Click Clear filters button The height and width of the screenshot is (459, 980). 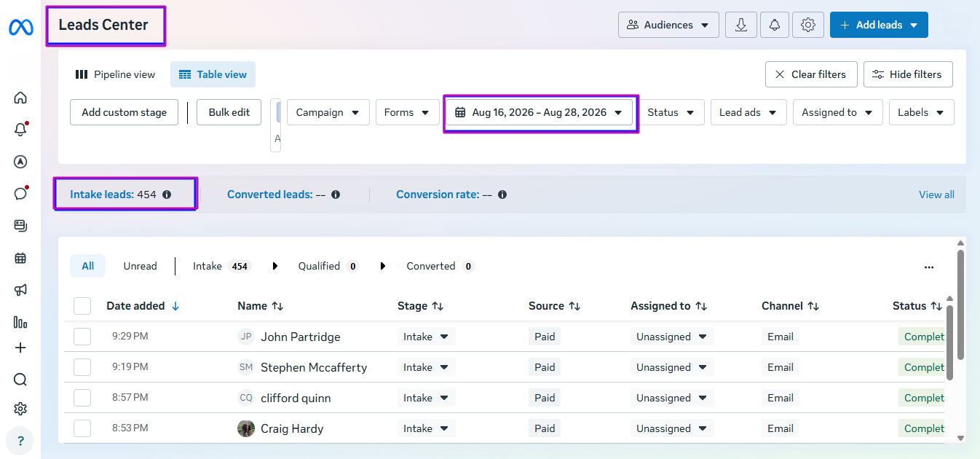click(811, 74)
